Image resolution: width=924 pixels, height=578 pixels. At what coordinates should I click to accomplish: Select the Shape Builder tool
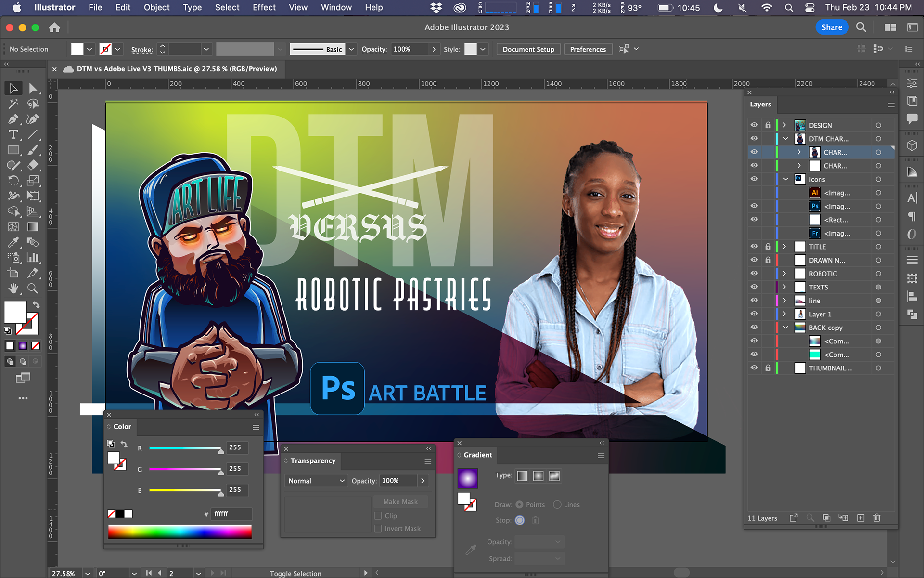(13, 211)
